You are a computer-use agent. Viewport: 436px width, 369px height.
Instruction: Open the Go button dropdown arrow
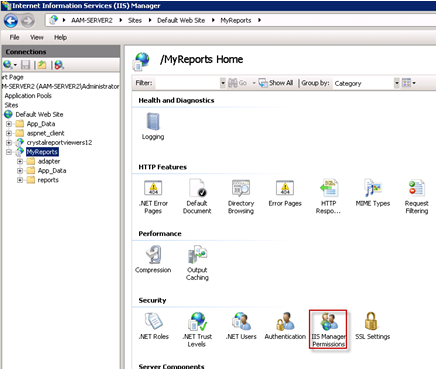[254, 83]
